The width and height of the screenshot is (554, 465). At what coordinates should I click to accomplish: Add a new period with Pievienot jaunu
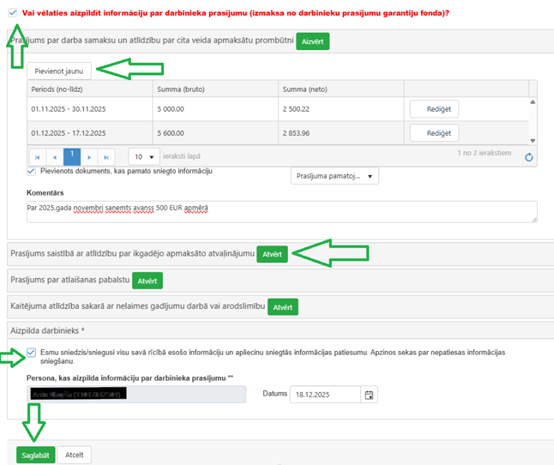[x=59, y=71]
